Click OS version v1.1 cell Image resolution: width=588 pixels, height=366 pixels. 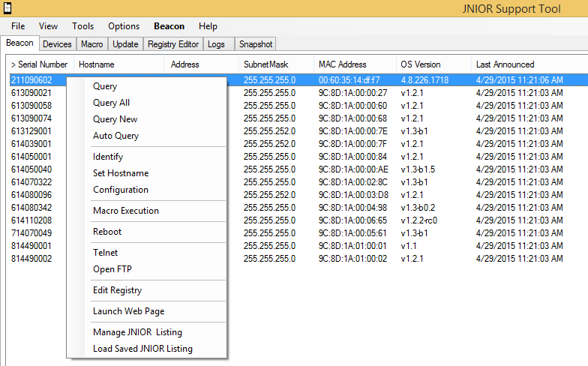click(408, 246)
